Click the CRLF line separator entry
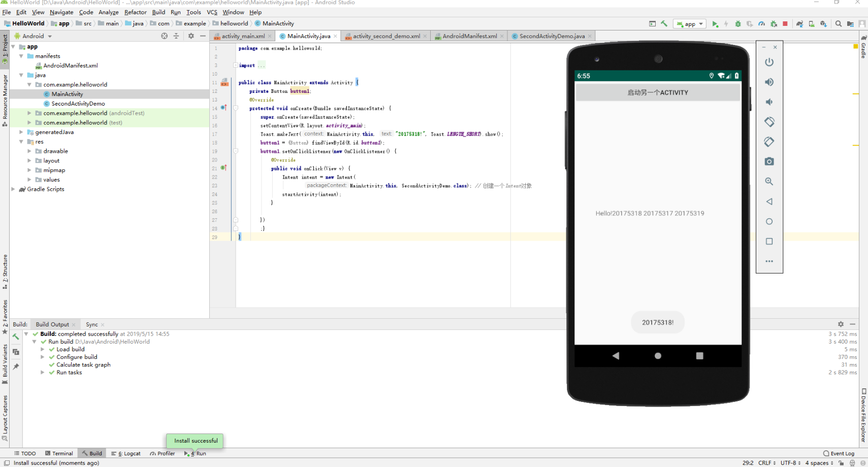Screen dimensions: 868x467 pos(766,463)
